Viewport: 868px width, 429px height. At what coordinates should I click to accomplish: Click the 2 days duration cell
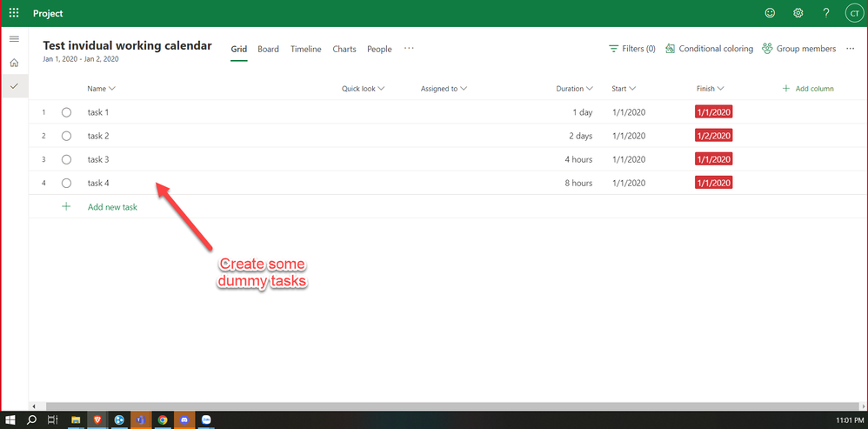(580, 136)
